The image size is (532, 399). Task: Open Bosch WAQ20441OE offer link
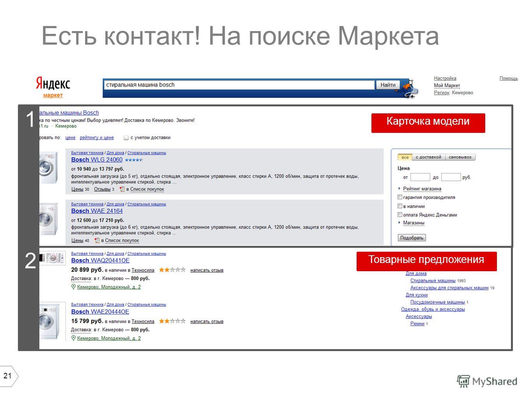[100, 260]
